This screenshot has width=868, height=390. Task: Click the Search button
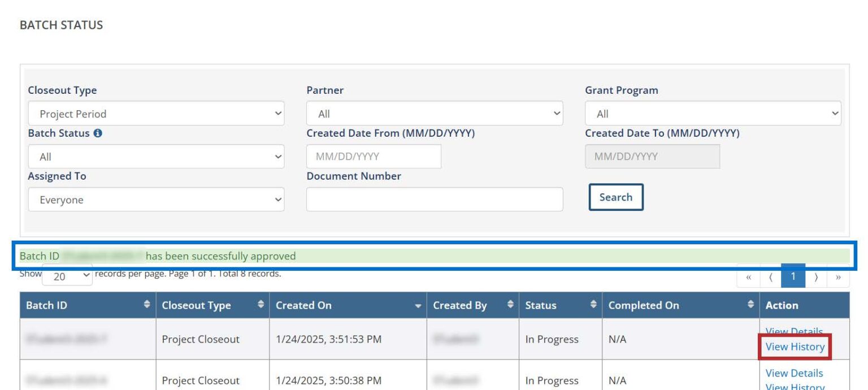(x=615, y=197)
